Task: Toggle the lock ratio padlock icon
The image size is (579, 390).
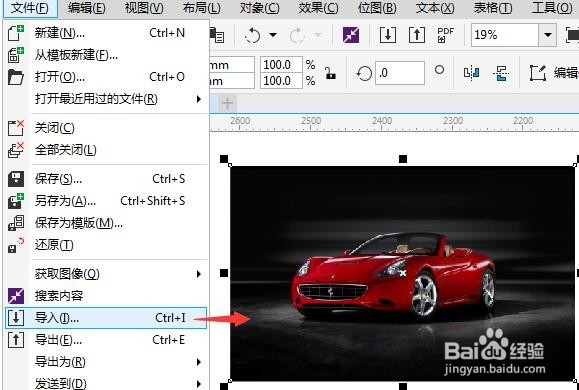Action: 330,73
